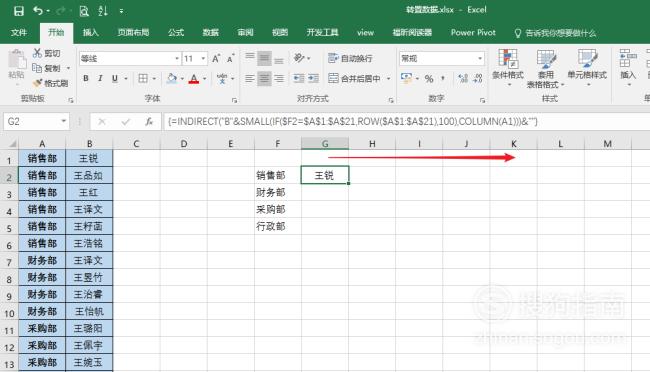Open print preview from quick access toolbar

(x=84, y=11)
